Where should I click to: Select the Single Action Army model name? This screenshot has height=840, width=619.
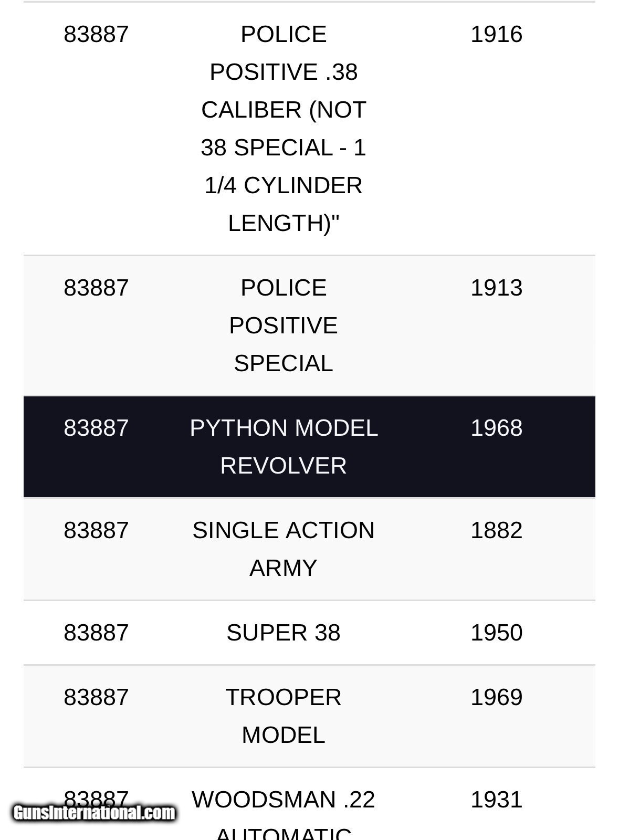pos(284,549)
